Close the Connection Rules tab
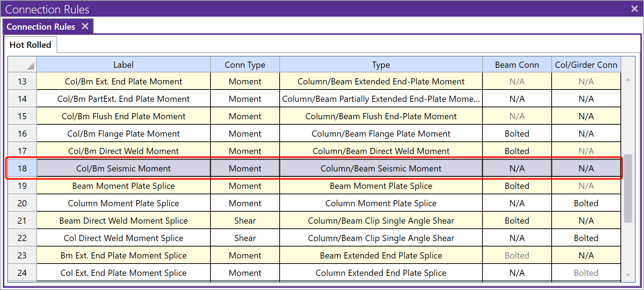 (85, 26)
